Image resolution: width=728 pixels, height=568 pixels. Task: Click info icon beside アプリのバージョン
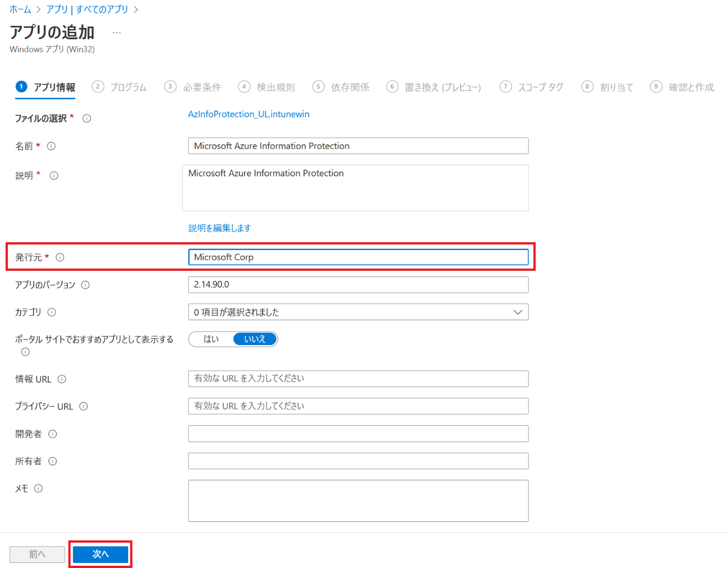tap(85, 285)
